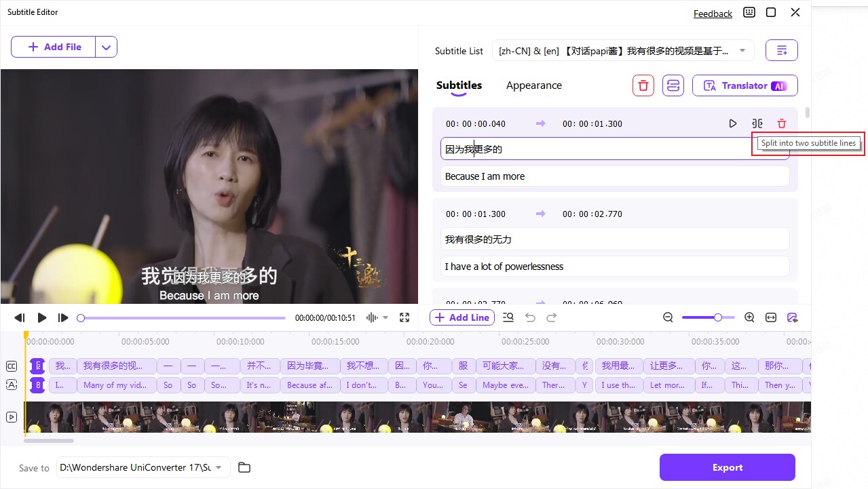Toggle the translated subtitle track icon

coord(12,385)
